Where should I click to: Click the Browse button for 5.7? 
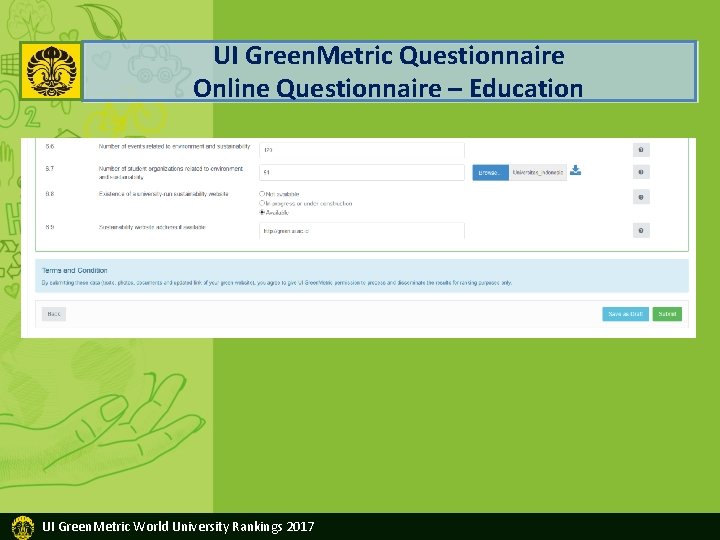tap(490, 173)
